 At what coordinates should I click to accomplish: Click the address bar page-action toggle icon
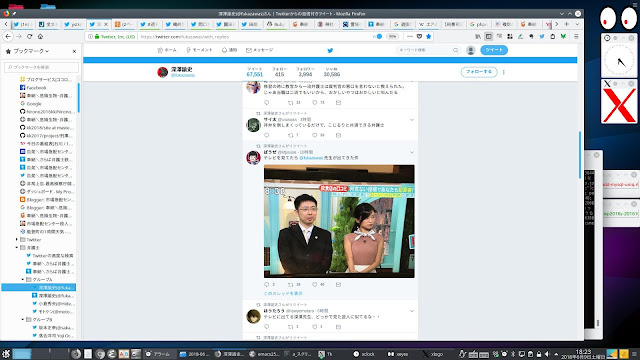pos(377,36)
